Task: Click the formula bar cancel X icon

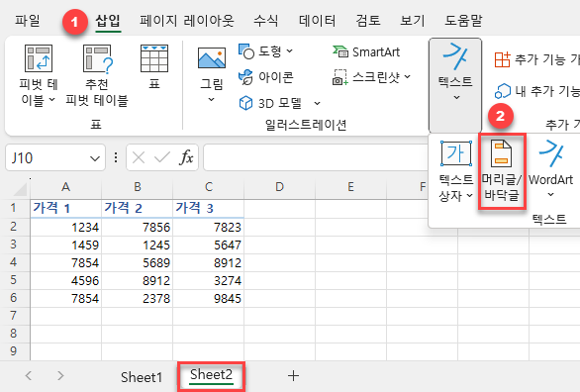Action: (x=139, y=158)
